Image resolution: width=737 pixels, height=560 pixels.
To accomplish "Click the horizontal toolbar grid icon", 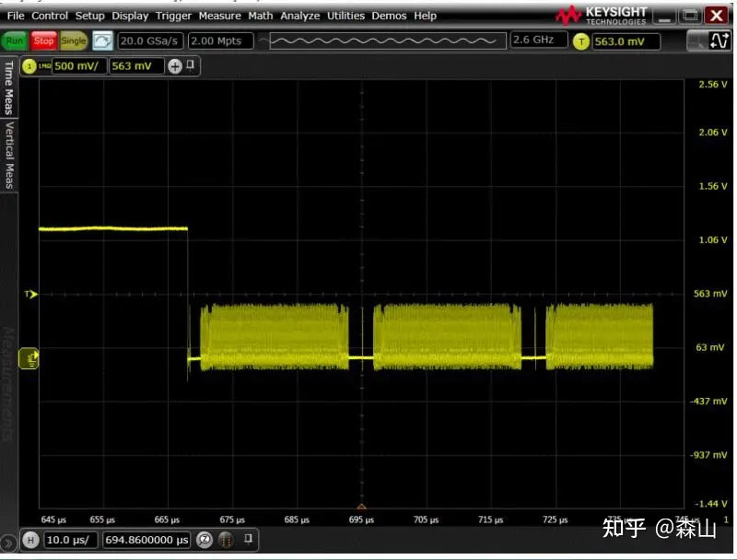I will pos(226,540).
